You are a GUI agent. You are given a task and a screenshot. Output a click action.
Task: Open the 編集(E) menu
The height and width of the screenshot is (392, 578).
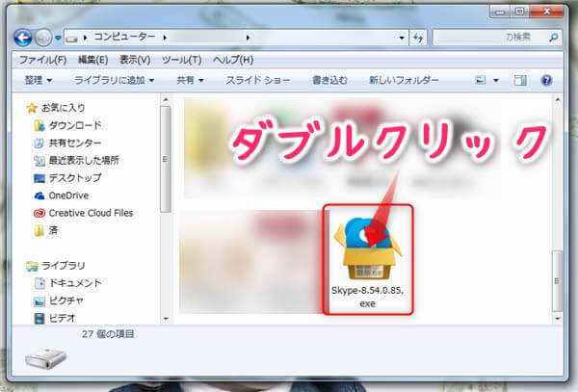point(92,60)
